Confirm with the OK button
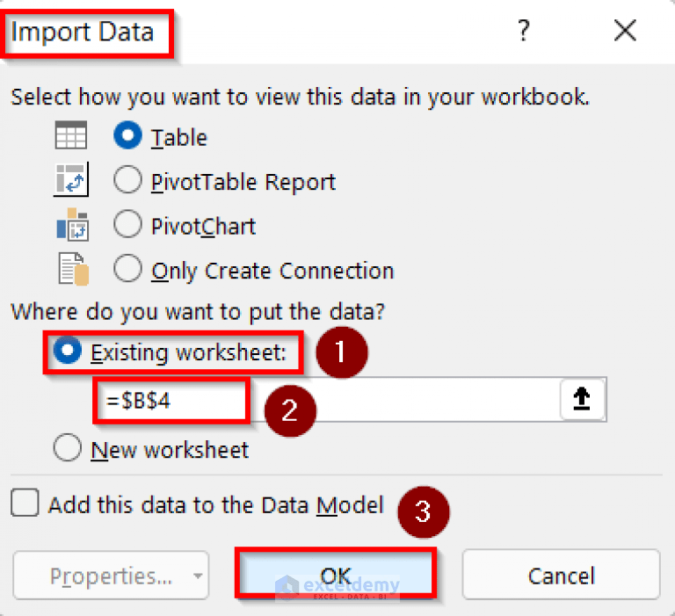This screenshot has width=675, height=616. tap(336, 574)
